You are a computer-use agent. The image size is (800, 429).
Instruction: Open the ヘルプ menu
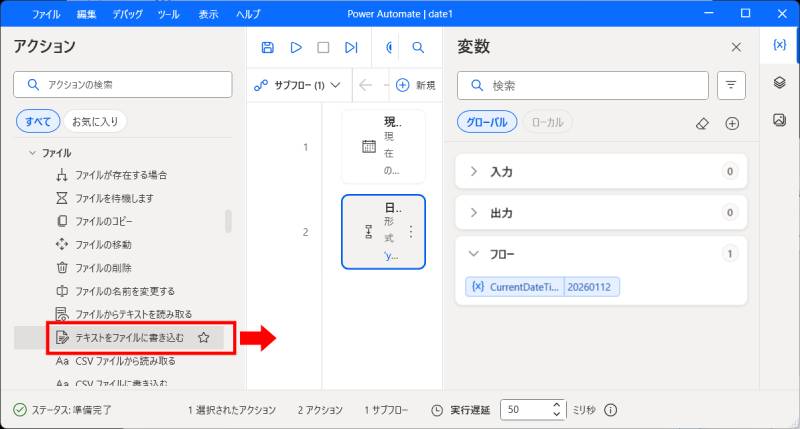[x=248, y=14]
